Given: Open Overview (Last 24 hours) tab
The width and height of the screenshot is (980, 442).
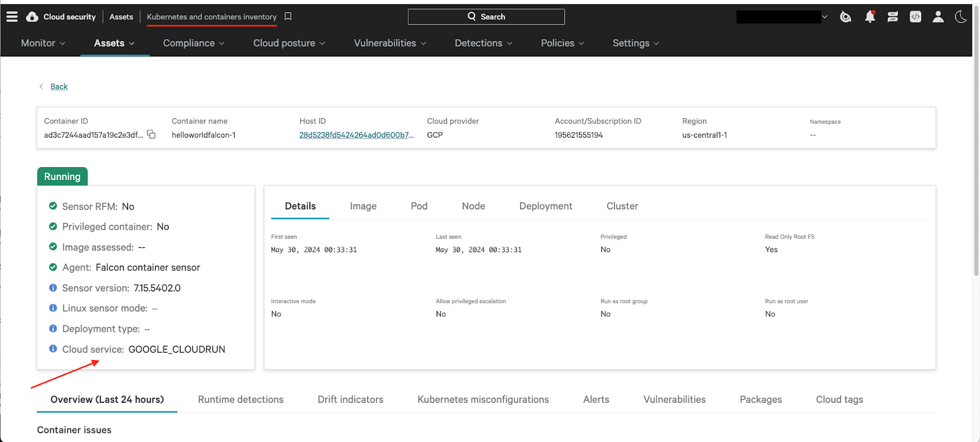Looking at the screenshot, I should tap(107, 400).
